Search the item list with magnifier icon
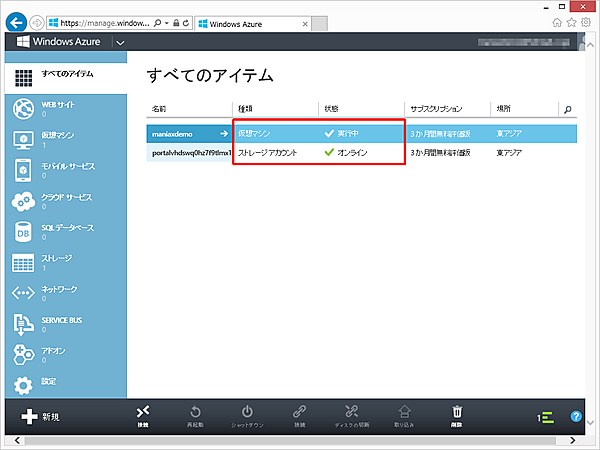 568,108
